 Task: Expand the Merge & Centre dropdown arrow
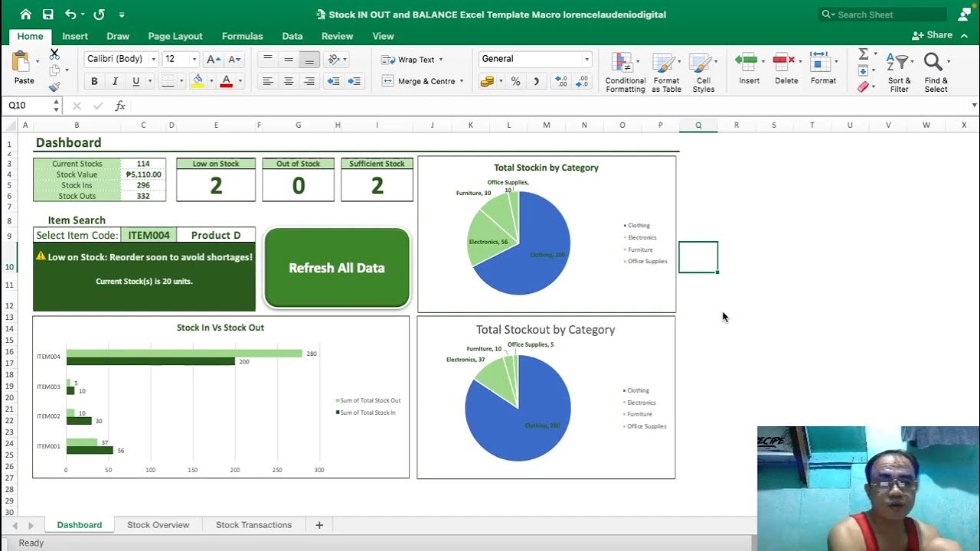tap(462, 81)
